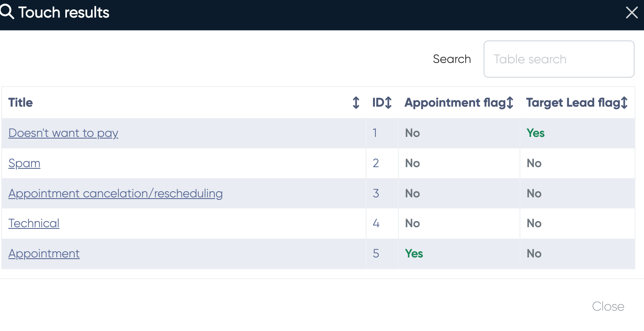This screenshot has height=331, width=644.
Task: Sort table by ID column arrows
Action: (389, 103)
